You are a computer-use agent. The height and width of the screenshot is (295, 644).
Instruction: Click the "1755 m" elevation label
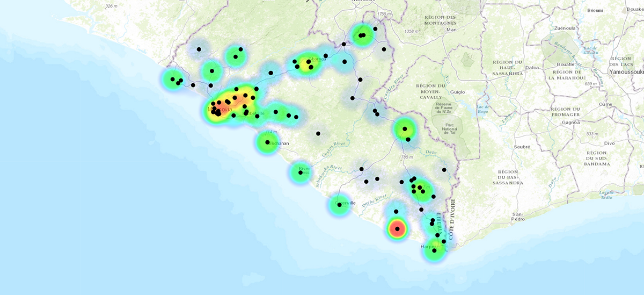coord(385,13)
